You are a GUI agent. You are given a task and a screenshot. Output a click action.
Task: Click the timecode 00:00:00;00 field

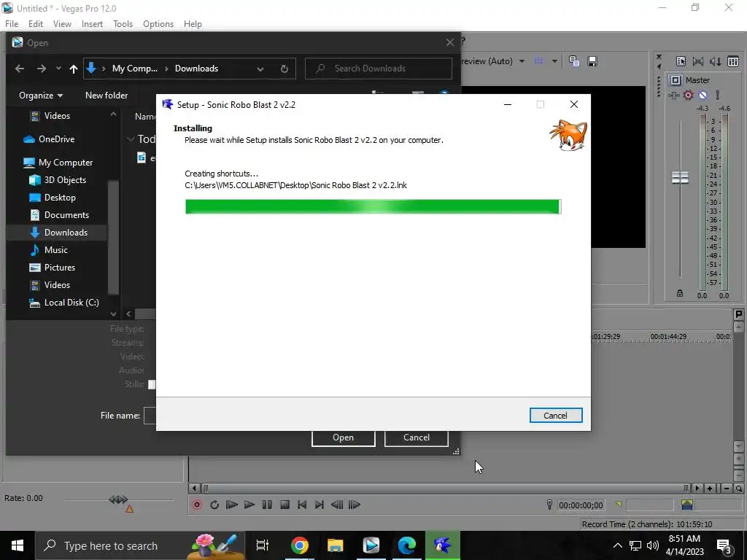tap(581, 505)
